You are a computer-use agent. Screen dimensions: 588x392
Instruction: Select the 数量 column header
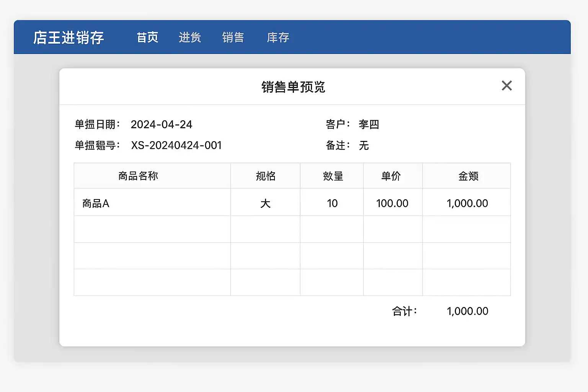333,176
